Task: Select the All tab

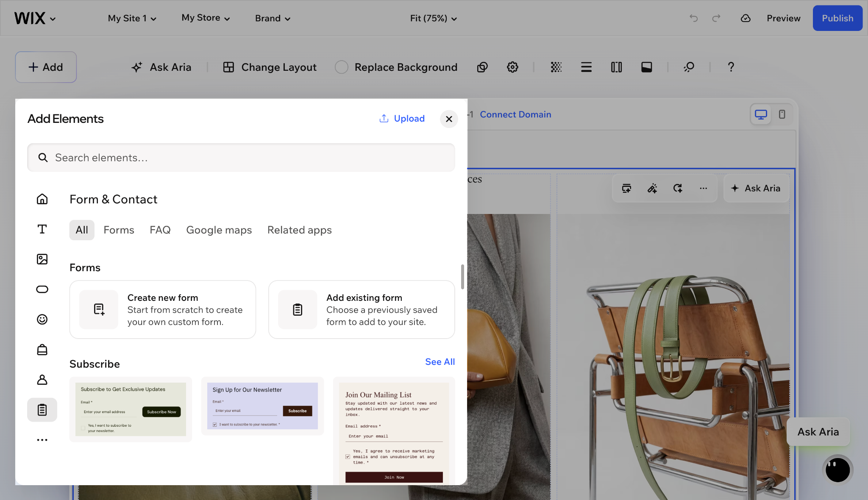Action: (82, 230)
